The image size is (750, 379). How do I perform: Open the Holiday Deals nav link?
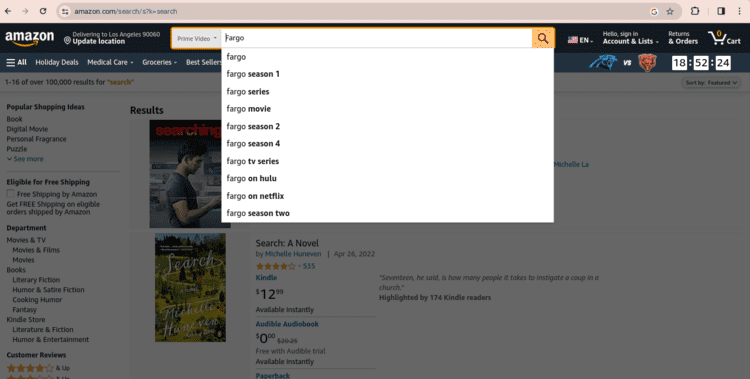pyautogui.click(x=57, y=62)
